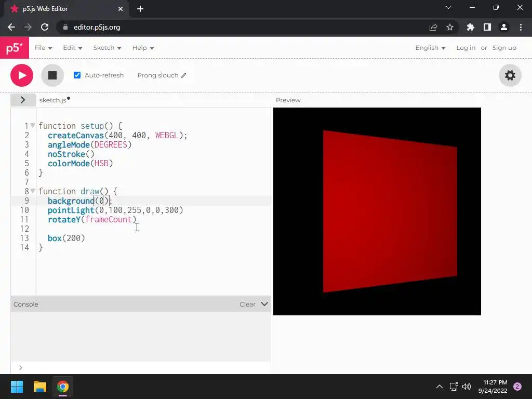The image size is (532, 399).
Task: Click the background(0) code line
Action: pos(79,201)
